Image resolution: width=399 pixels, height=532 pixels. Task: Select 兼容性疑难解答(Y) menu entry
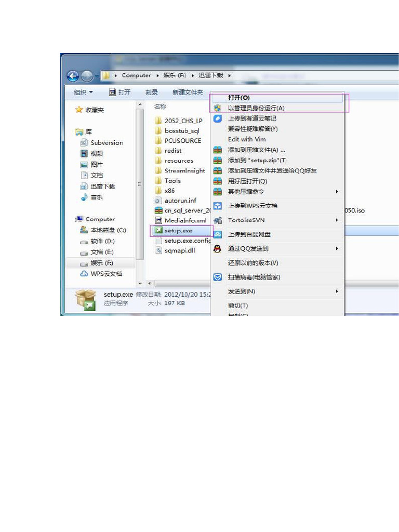(277, 129)
